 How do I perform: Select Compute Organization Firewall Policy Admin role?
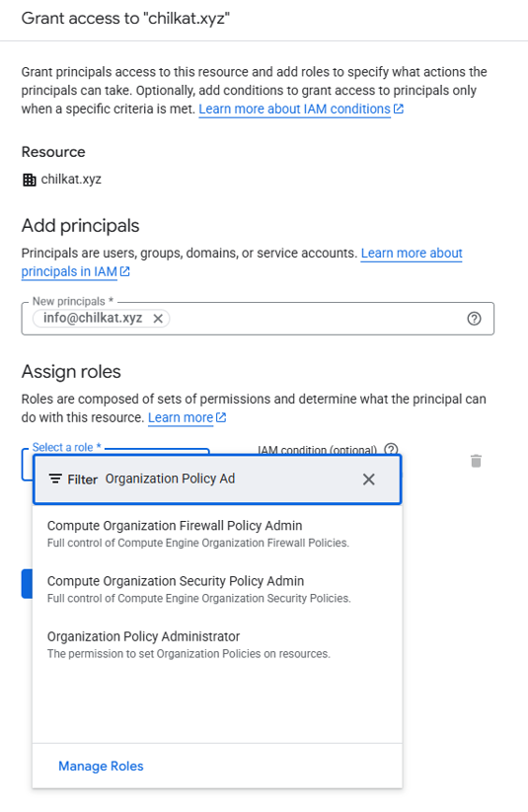(217, 534)
